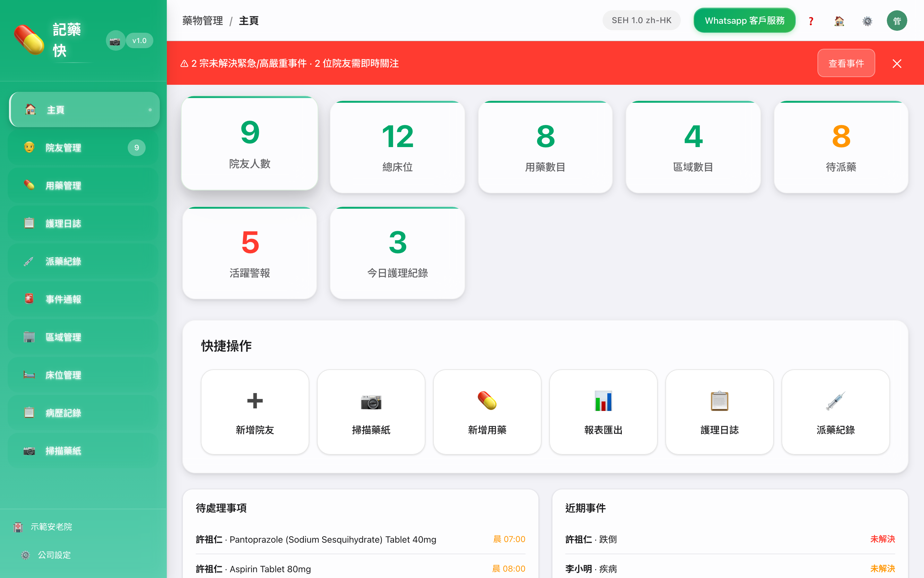Click the 晨 07:00 time label
This screenshot has height=578, width=924.
coord(509,539)
